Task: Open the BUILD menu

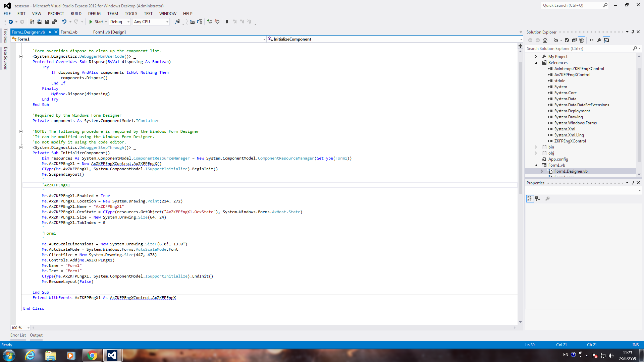Action: click(x=76, y=14)
